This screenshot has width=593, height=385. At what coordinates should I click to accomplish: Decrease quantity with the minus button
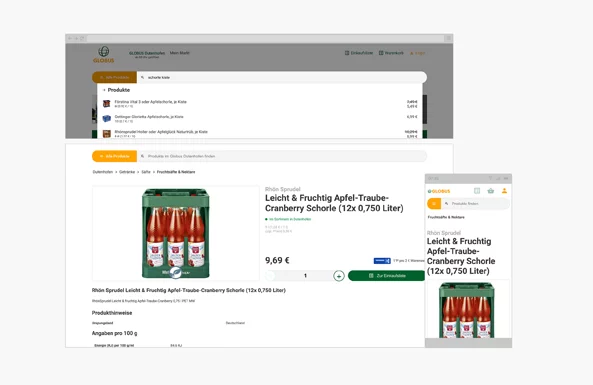point(270,276)
